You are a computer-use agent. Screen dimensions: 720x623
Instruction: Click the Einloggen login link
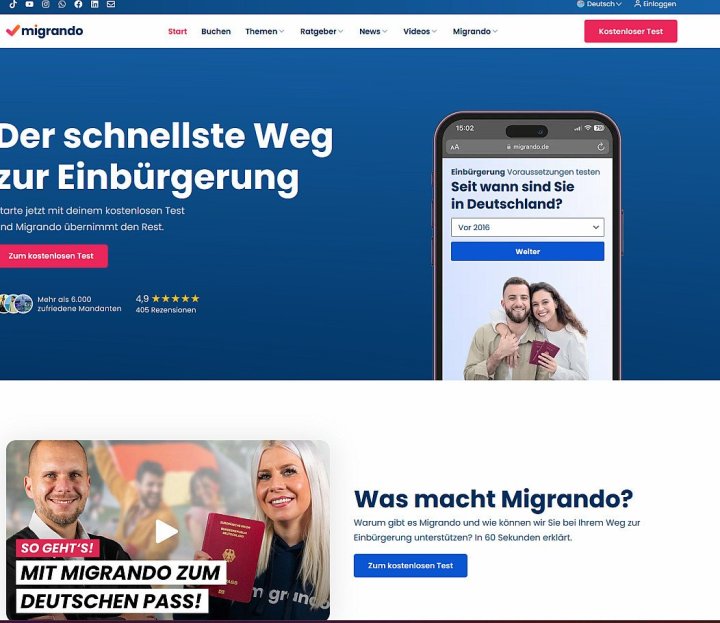[655, 4]
